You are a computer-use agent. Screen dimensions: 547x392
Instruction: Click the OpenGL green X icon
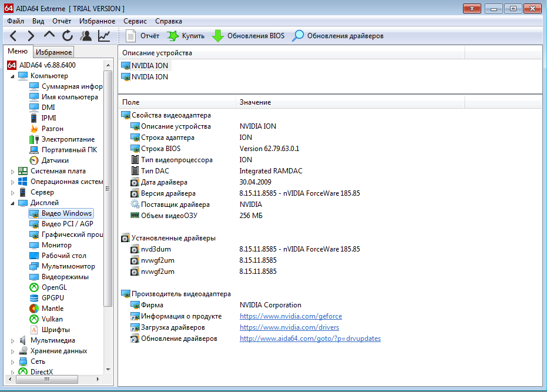tap(34, 287)
